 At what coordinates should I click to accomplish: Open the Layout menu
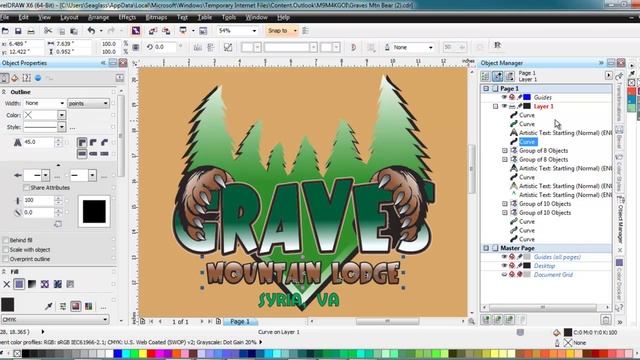pos(69,18)
